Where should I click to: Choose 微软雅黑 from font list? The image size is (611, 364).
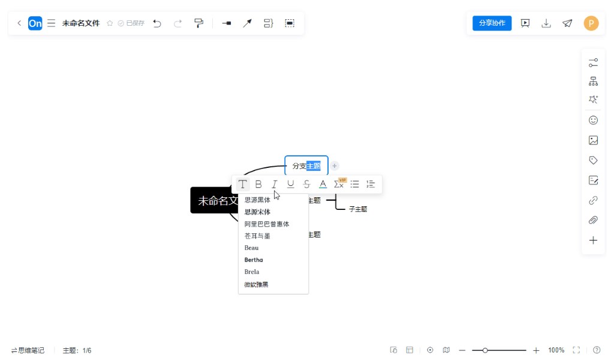pyautogui.click(x=256, y=284)
